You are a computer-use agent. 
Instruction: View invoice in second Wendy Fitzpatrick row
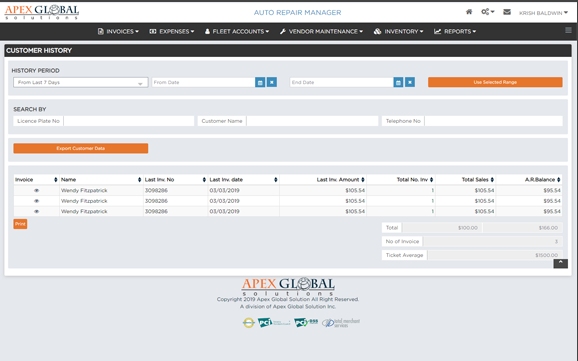pyautogui.click(x=36, y=201)
